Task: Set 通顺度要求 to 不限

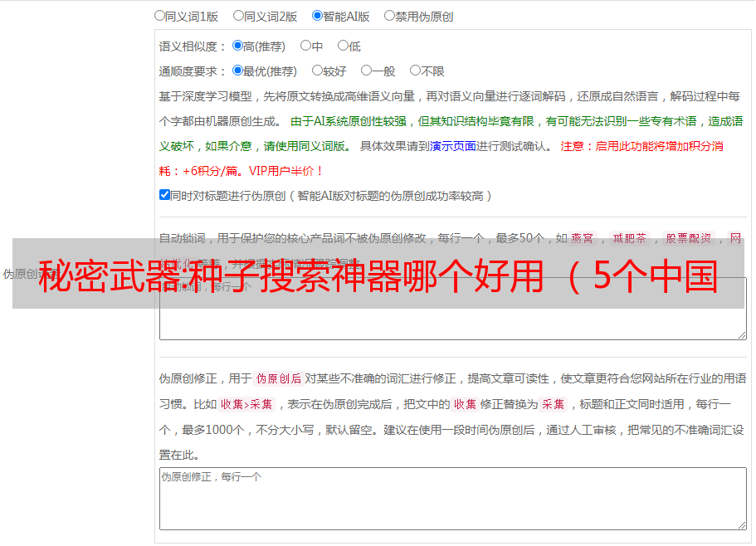Action: pyautogui.click(x=415, y=71)
